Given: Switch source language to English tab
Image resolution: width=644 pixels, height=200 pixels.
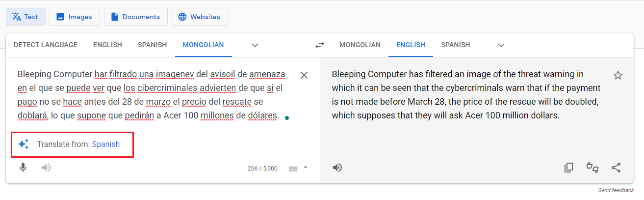Looking at the screenshot, I should tap(107, 45).
